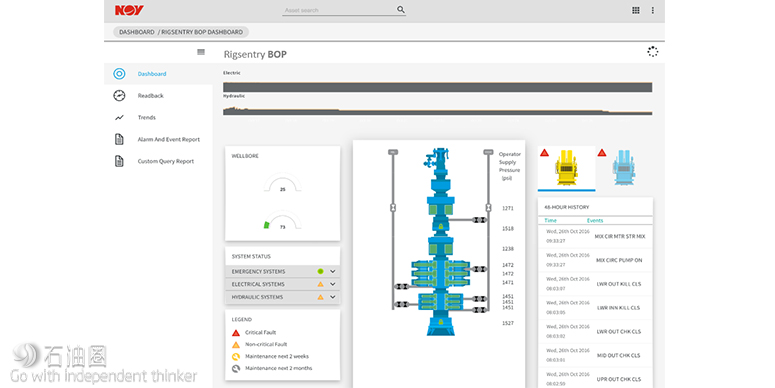Click the Hydraulic timeline bar
Image resolution: width=775 pixels, height=388 pixels.
pyautogui.click(x=437, y=111)
